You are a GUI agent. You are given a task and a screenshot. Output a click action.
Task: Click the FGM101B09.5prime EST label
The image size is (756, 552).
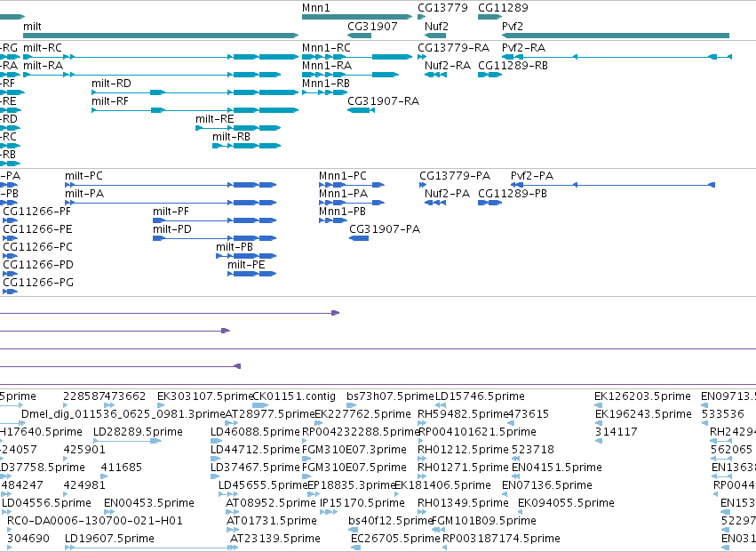point(483,521)
